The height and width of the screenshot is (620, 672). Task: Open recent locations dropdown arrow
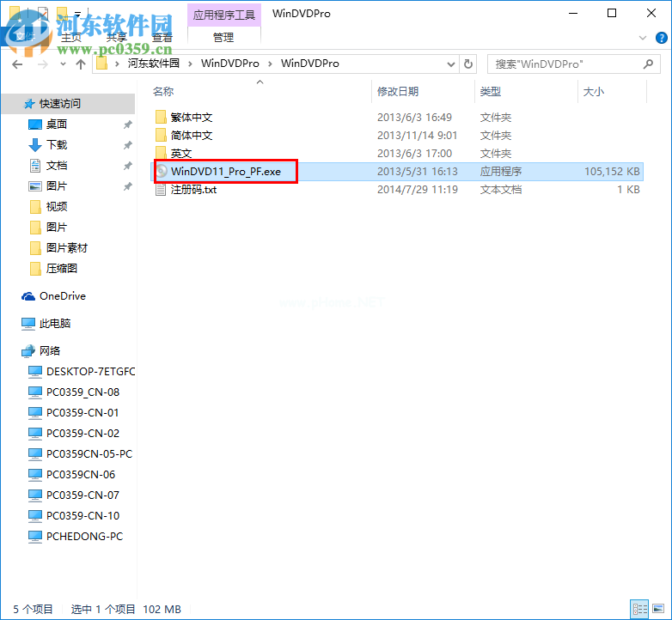click(x=63, y=64)
